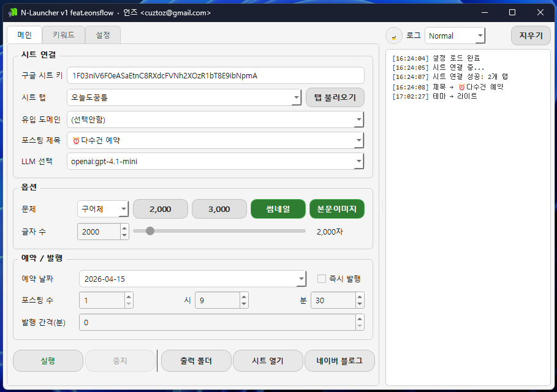Image resolution: width=557 pixels, height=392 pixels.
Task: Click the 구글 시트 키 input field
Action: pos(216,75)
